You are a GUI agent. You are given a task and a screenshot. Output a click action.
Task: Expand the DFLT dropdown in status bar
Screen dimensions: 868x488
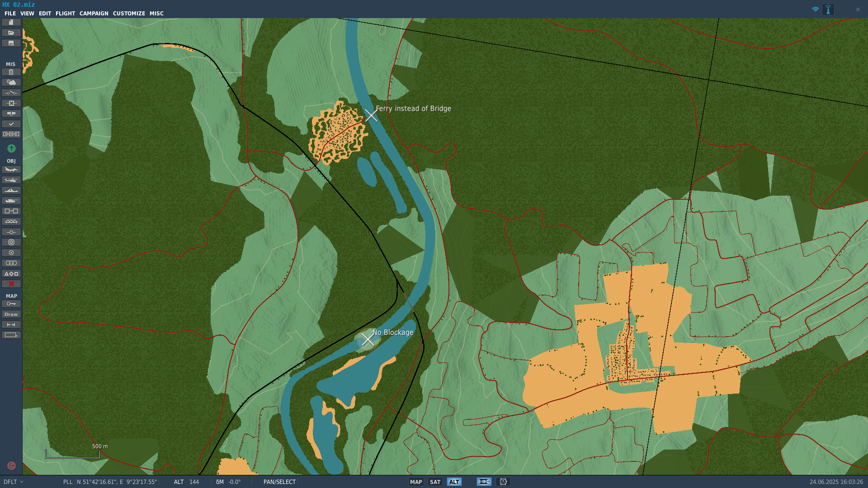14,482
